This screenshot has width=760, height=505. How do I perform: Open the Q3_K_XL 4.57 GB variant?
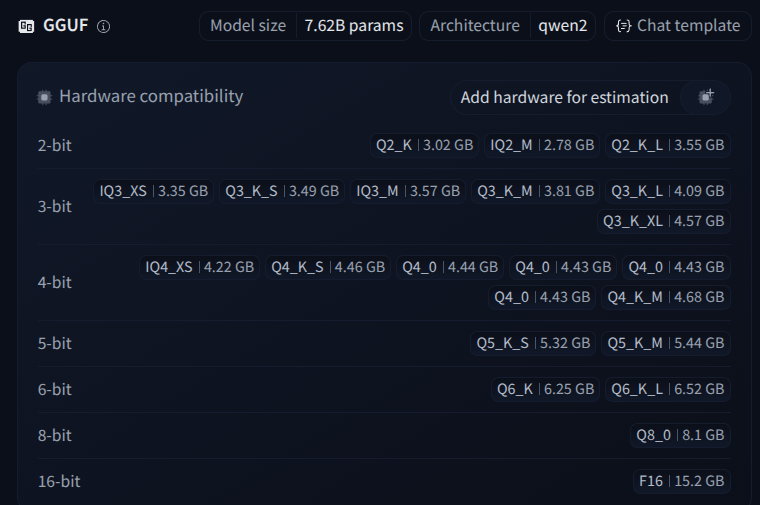(665, 221)
